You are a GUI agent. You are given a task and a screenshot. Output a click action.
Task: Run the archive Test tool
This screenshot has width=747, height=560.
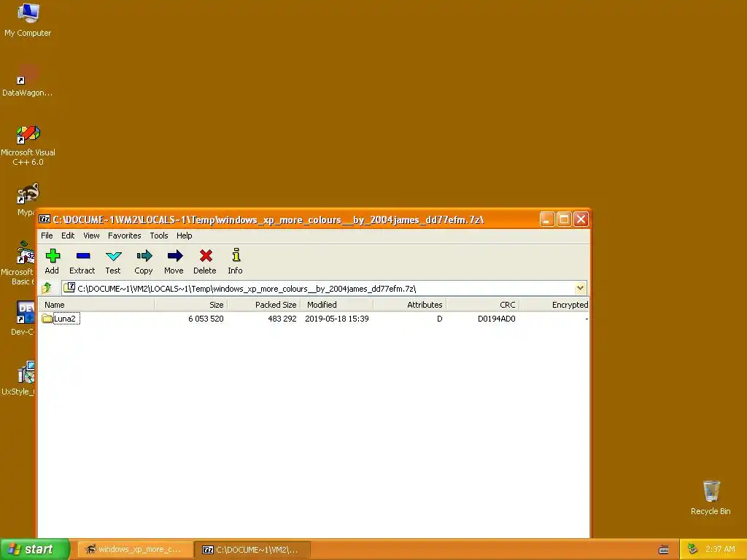(x=113, y=256)
